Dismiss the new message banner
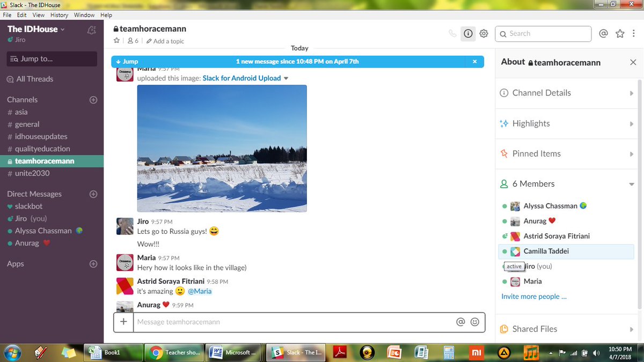The image size is (644, 362). (x=474, y=62)
